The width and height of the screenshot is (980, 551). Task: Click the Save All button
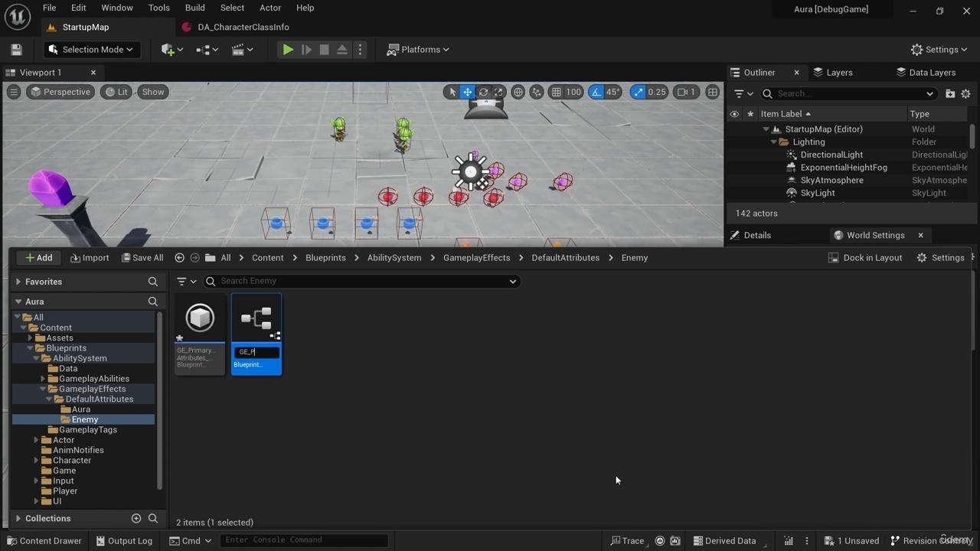tap(142, 258)
